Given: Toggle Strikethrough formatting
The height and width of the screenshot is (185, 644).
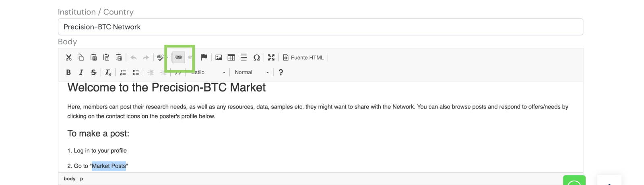Looking at the screenshot, I should (93, 73).
